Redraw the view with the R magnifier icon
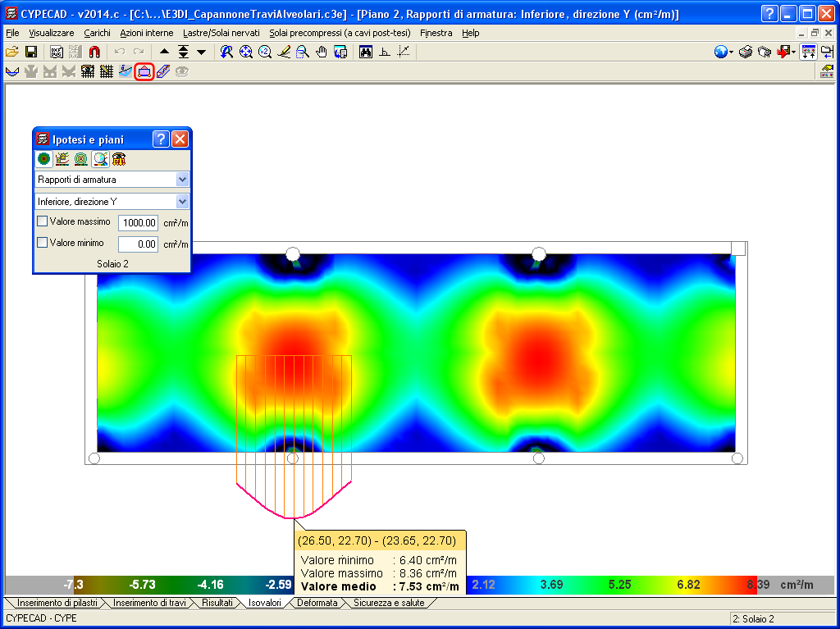 (226, 52)
